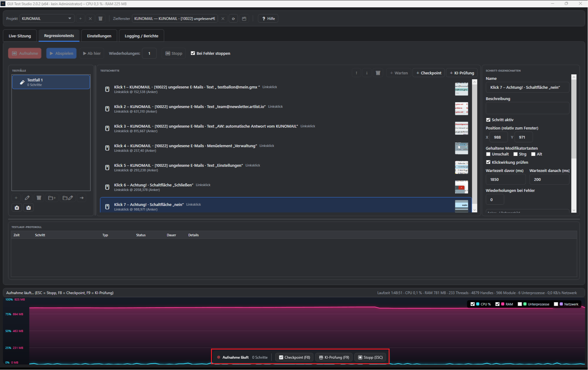Click Checkpoint (F8) in recording overlay
This screenshot has height=370, width=588.
[x=295, y=357]
